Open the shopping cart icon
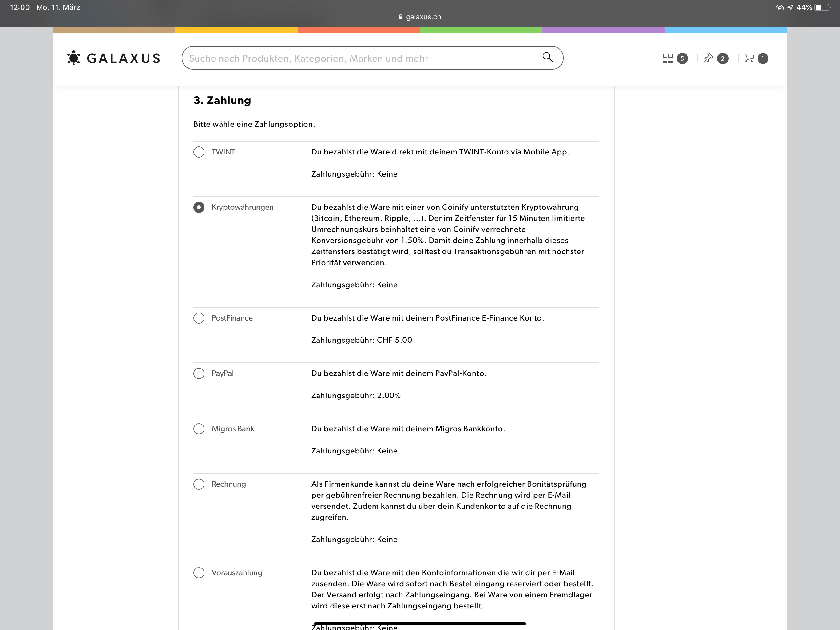The height and width of the screenshot is (630, 840). click(x=749, y=58)
